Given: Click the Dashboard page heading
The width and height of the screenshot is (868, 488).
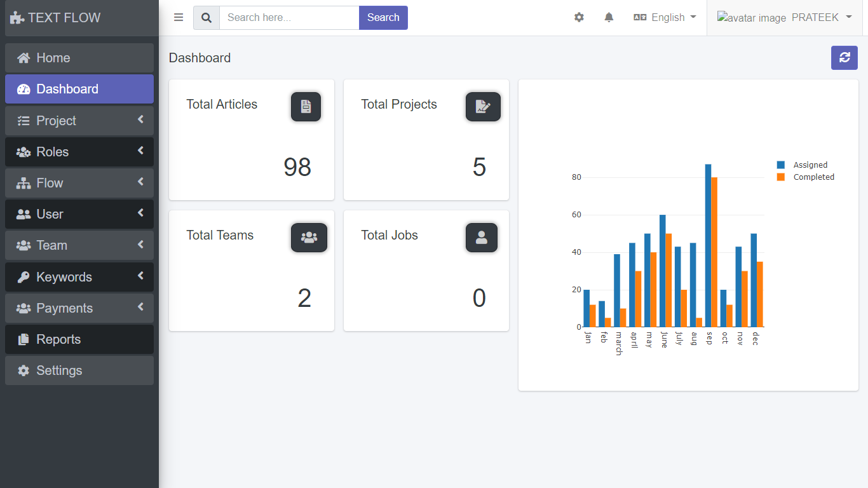Looking at the screenshot, I should pyautogui.click(x=200, y=58).
